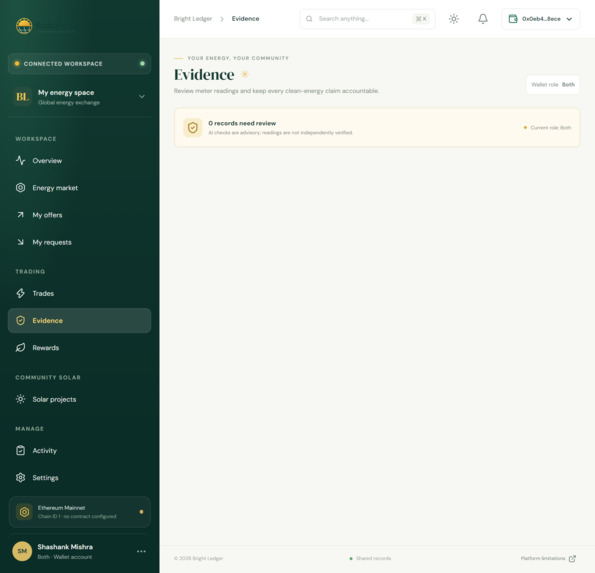
Task: Toggle the light theme sun icon
Action: (x=454, y=19)
